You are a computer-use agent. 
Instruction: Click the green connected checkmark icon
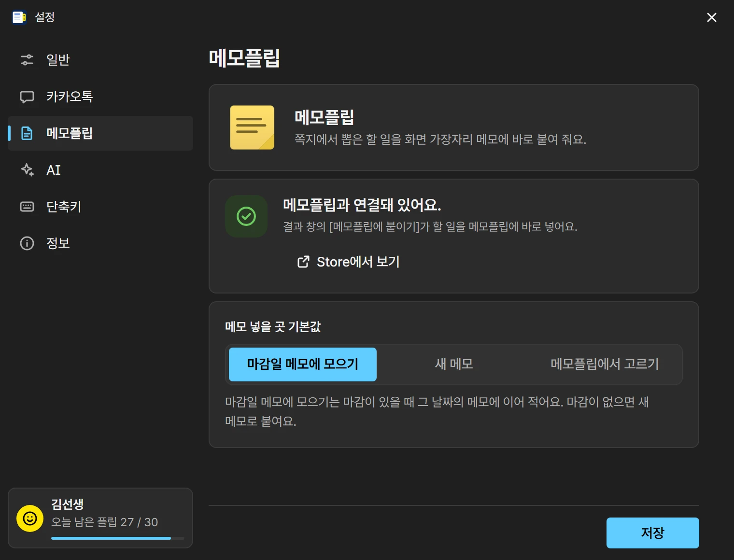(246, 216)
